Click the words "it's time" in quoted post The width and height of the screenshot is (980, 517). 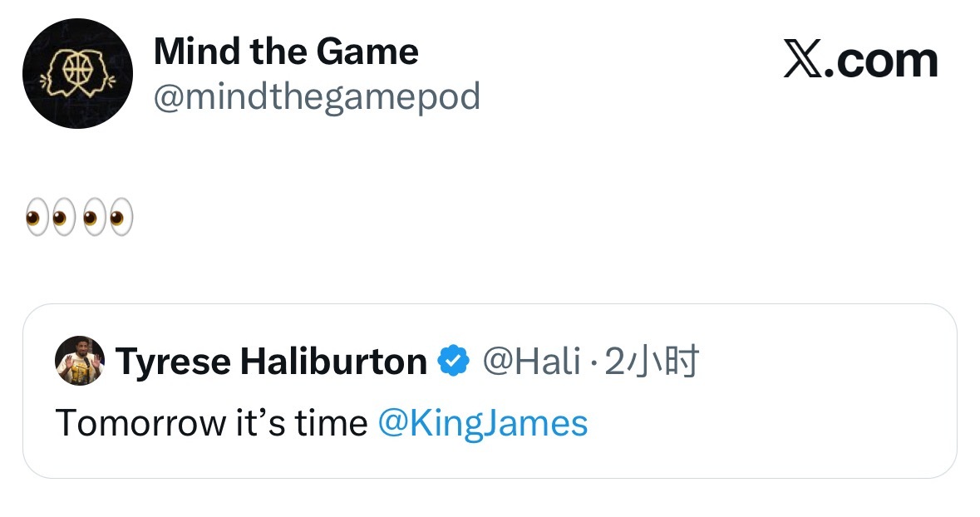[x=302, y=423]
